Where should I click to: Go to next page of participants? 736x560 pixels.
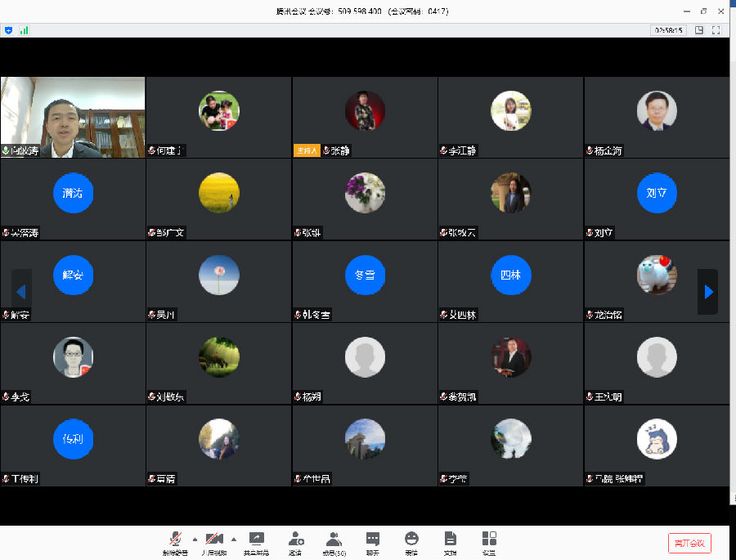[x=708, y=292]
